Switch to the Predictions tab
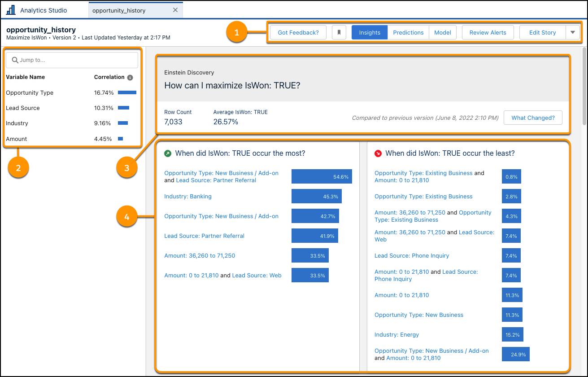Image resolution: width=588 pixels, height=377 pixels. click(x=408, y=32)
